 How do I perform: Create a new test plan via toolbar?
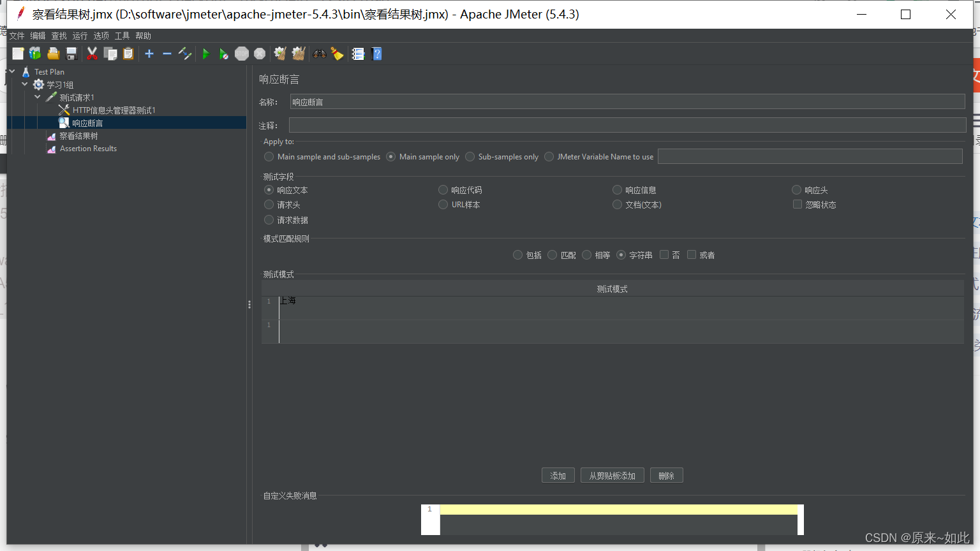(x=18, y=54)
